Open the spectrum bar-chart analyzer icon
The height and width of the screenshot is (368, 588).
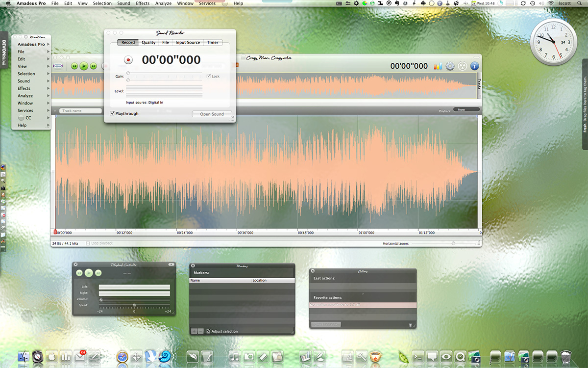click(438, 66)
